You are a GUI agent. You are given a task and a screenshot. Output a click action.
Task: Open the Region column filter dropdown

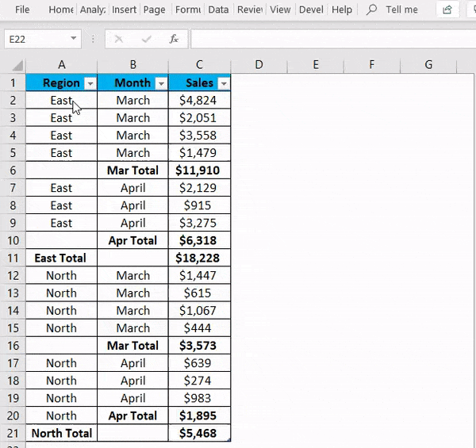click(90, 83)
